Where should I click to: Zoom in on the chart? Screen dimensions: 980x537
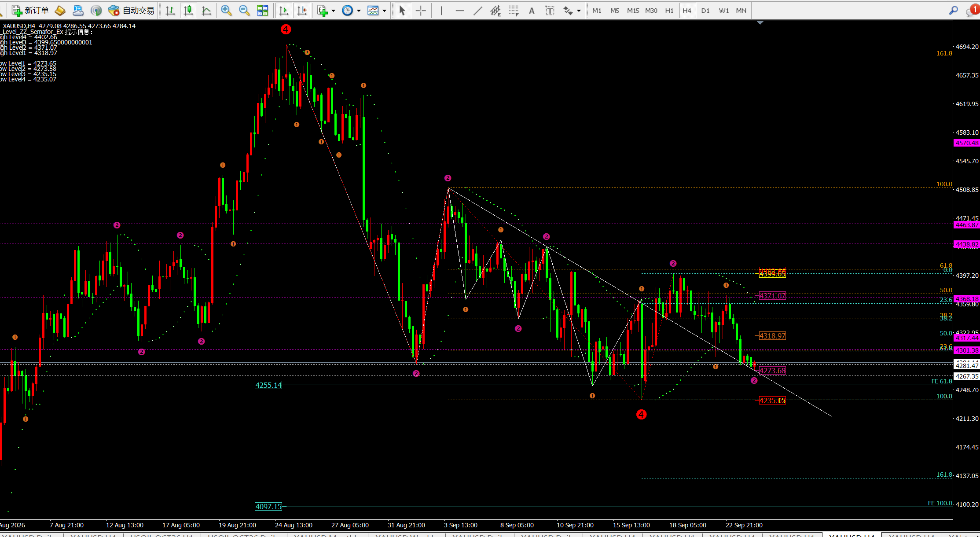226,10
